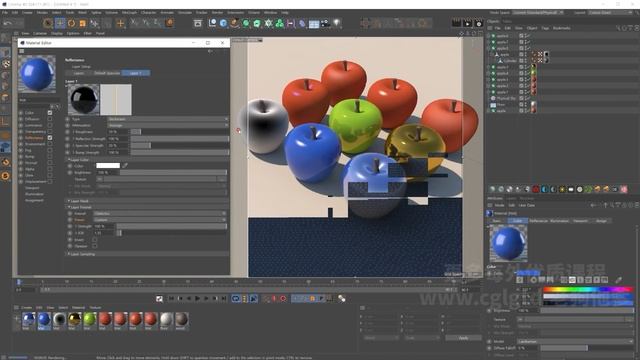
Task: Switch to the Layers tab in Reflectance
Action: point(78,73)
